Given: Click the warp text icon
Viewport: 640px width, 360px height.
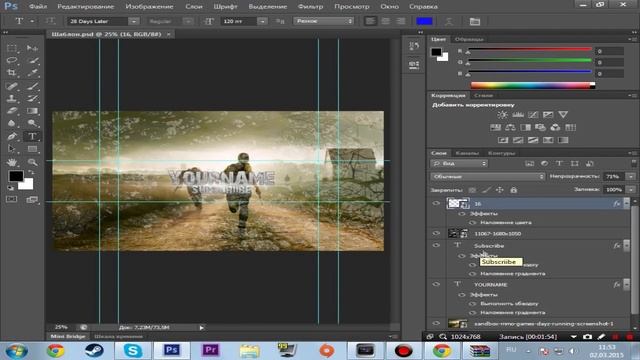Looking at the screenshot, I should click(449, 21).
